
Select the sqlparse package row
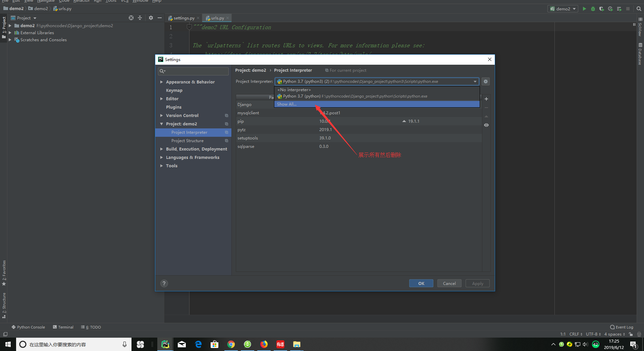(x=359, y=147)
